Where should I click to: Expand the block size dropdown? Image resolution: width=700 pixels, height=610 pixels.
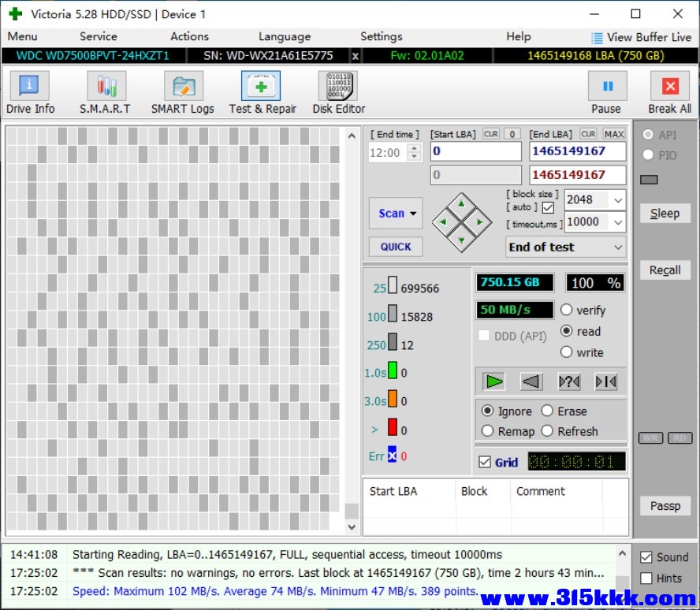pyautogui.click(x=617, y=200)
